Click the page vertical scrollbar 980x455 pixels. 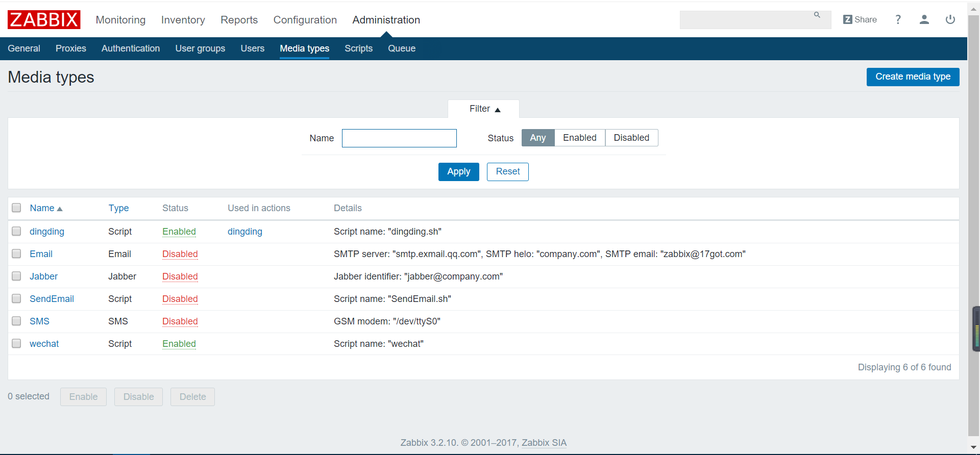[x=974, y=224]
